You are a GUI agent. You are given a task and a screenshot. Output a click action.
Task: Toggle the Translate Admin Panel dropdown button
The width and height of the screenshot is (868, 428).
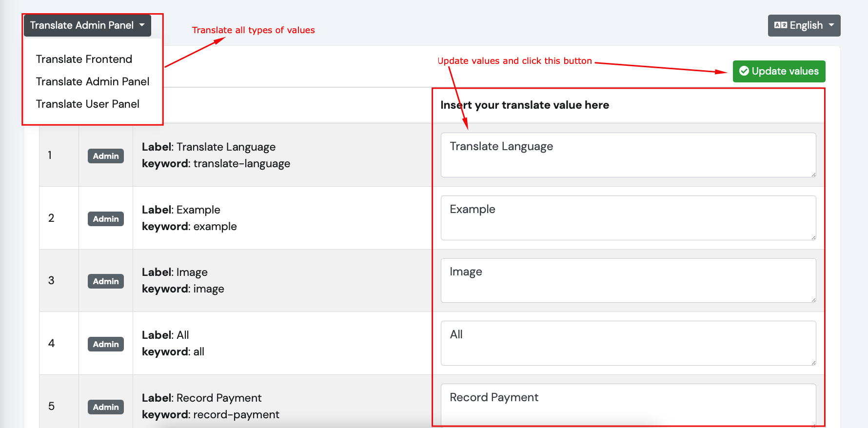coord(87,25)
